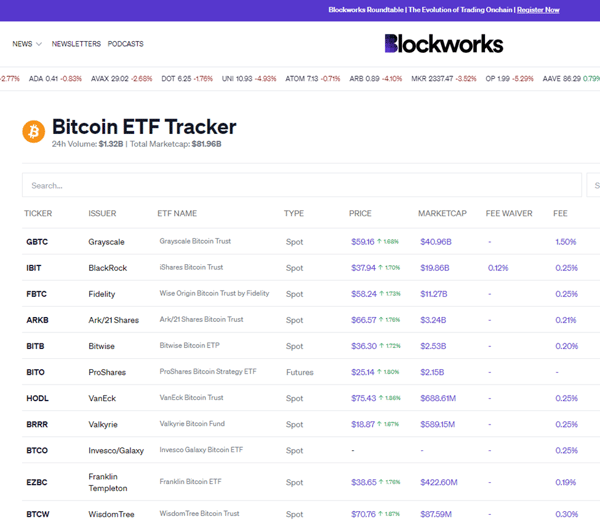Focus the ETF Search field

click(302, 185)
